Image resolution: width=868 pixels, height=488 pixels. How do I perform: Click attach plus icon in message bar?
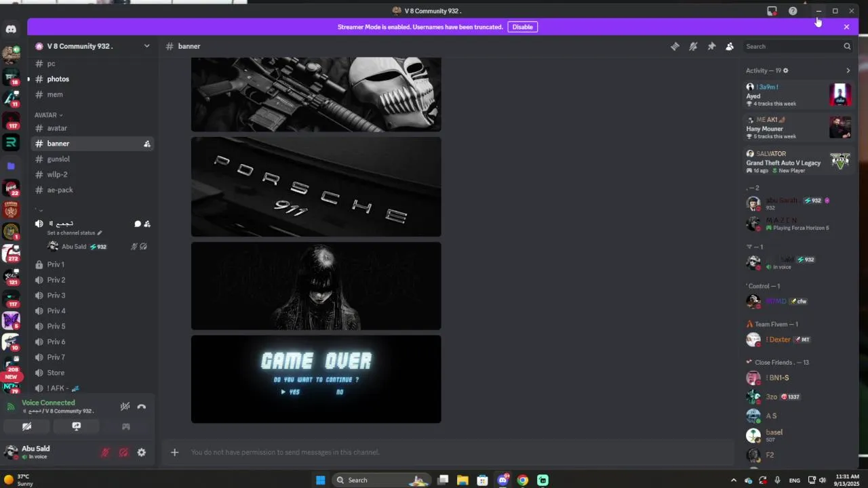pyautogui.click(x=174, y=452)
